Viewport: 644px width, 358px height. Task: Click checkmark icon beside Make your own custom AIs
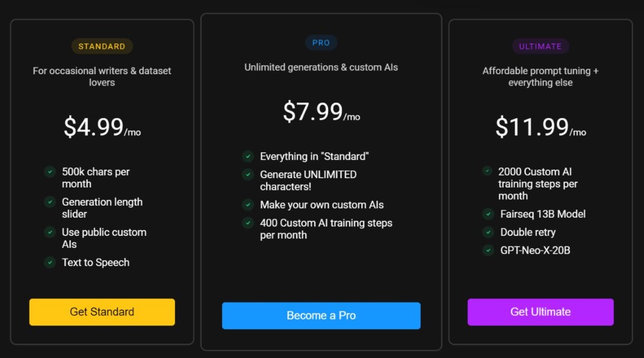248,204
